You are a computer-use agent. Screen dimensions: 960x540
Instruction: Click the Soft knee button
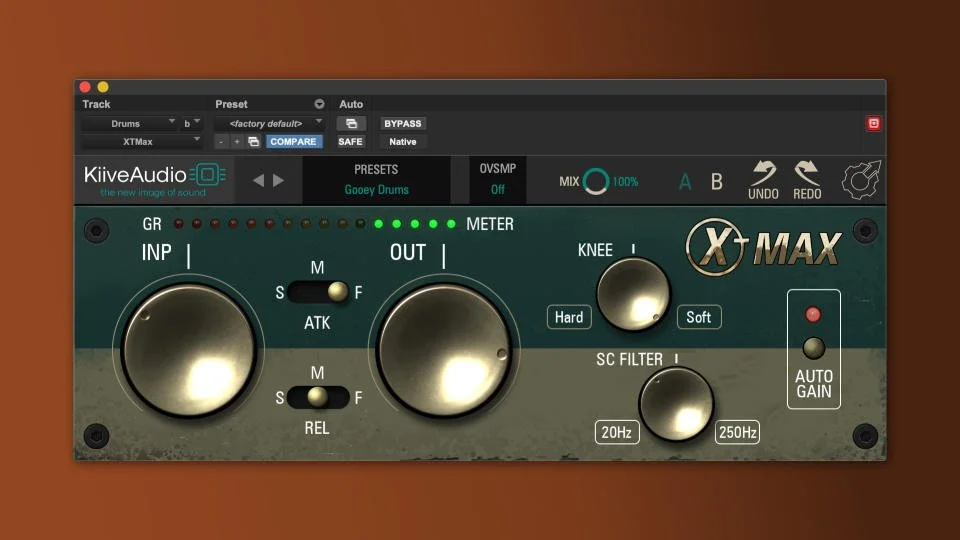[699, 317]
